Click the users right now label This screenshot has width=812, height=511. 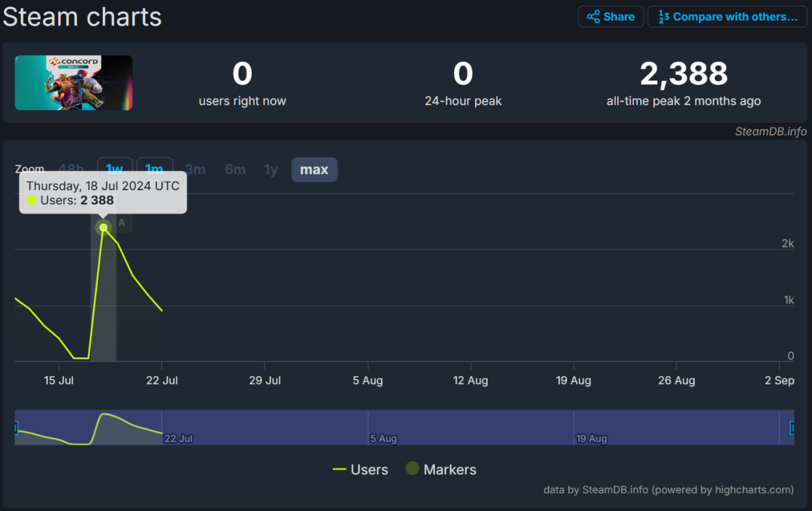click(242, 101)
